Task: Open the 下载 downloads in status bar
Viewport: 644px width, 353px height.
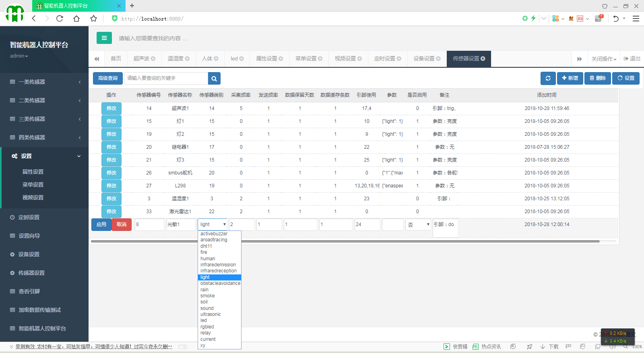Action: coord(549,347)
